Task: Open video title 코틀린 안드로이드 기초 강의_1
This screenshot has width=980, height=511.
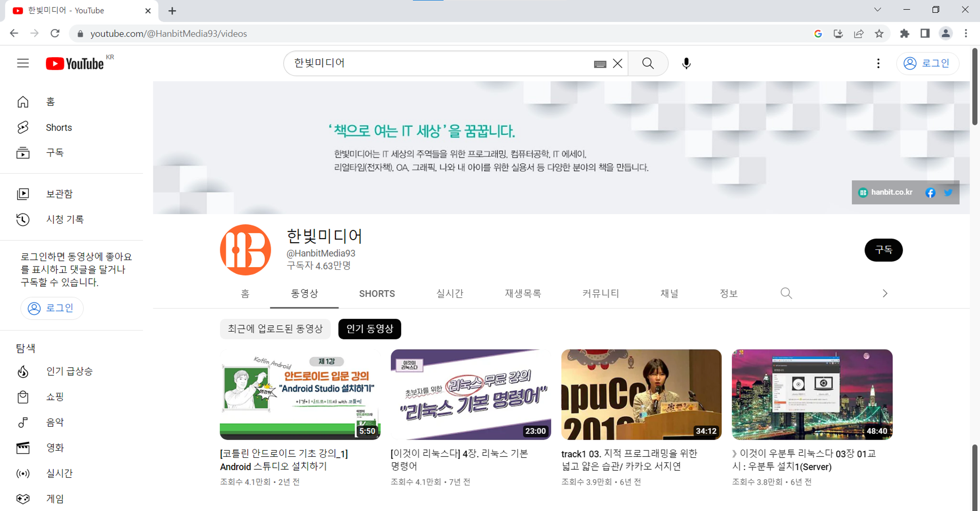Action: (x=284, y=460)
